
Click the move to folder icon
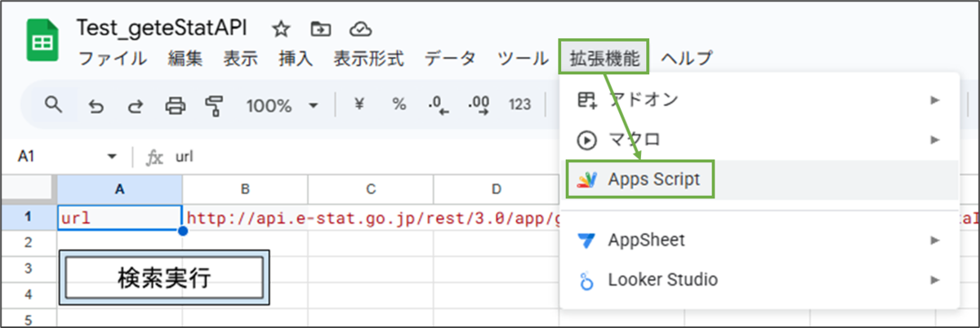pyautogui.click(x=320, y=29)
